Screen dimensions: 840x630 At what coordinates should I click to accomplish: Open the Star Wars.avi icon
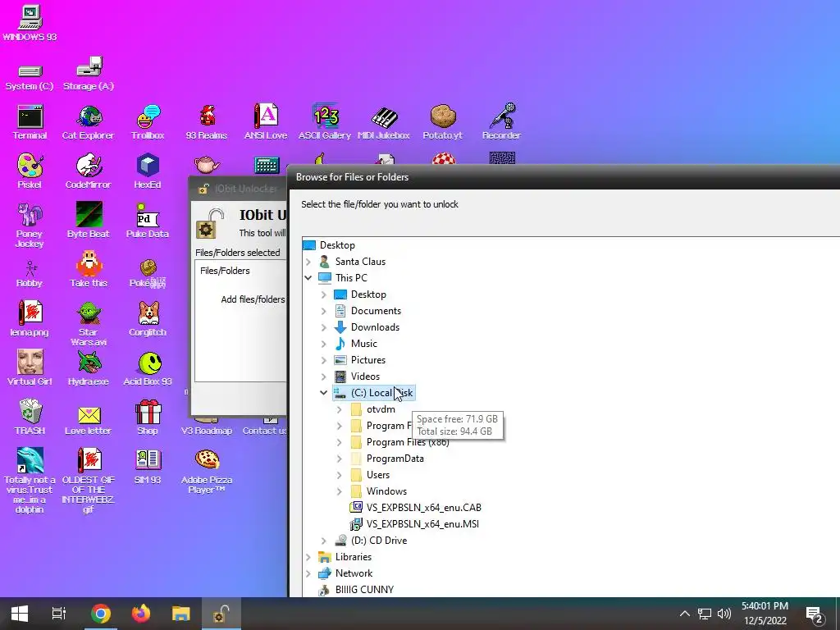[89, 323]
